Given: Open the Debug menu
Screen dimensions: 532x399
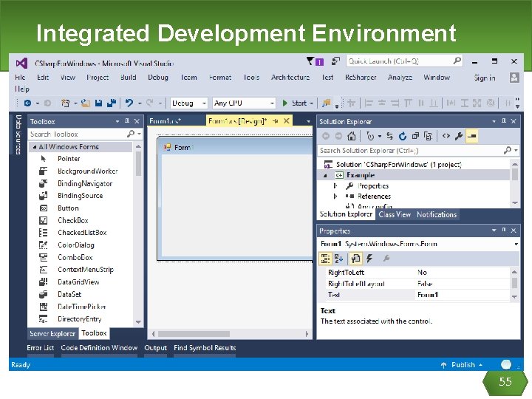Looking at the screenshot, I should tap(158, 78).
